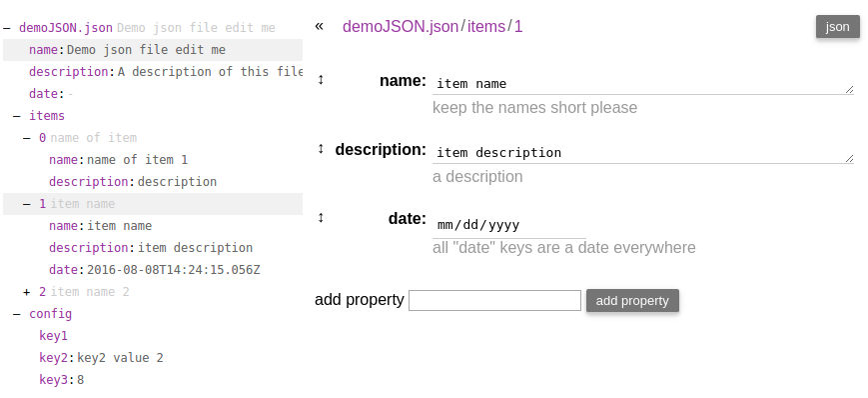Click the reorder arrow beside description field
The width and height of the screenshot is (868, 398).
click(x=321, y=149)
